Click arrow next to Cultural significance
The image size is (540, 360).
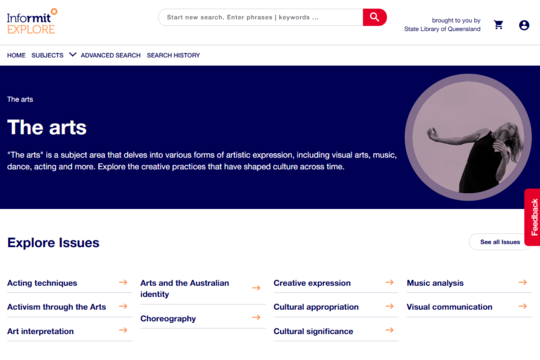389,330
